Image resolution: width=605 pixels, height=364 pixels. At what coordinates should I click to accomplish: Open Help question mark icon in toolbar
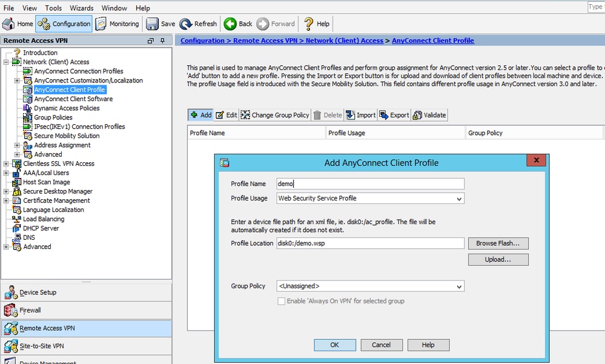(x=308, y=24)
